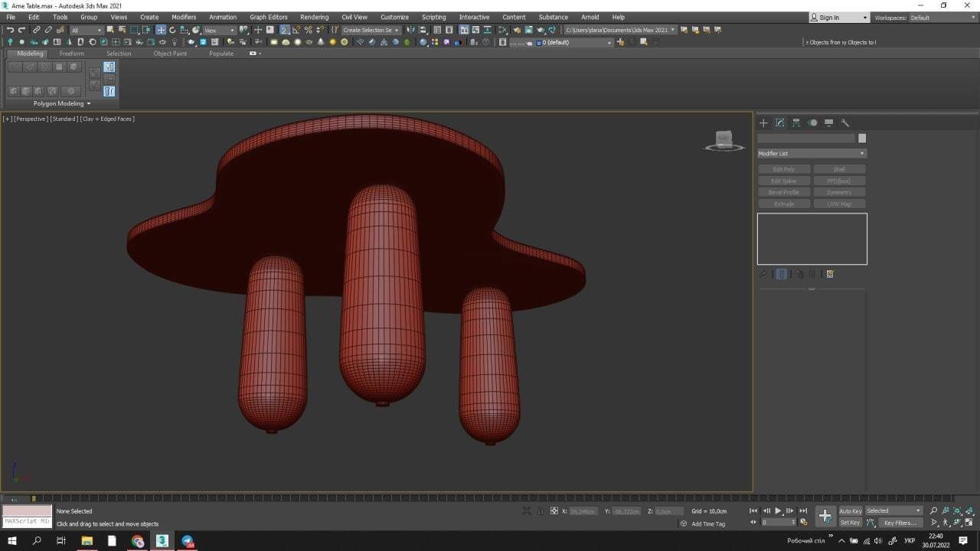Viewport: 980px width, 551px height.
Task: Open the Graph Editors menu
Action: click(269, 17)
